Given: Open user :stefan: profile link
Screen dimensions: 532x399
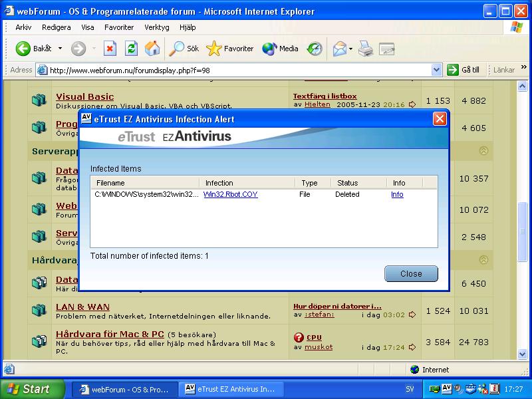Looking at the screenshot, I should point(319,315).
